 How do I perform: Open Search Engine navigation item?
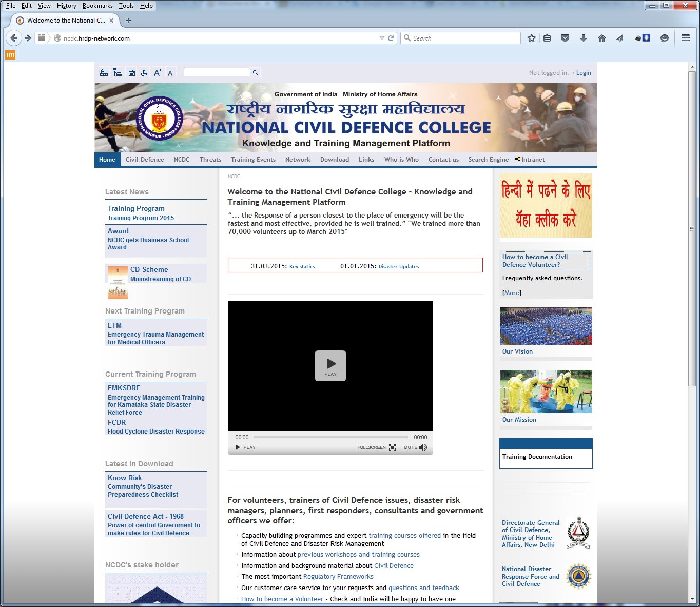pos(489,160)
